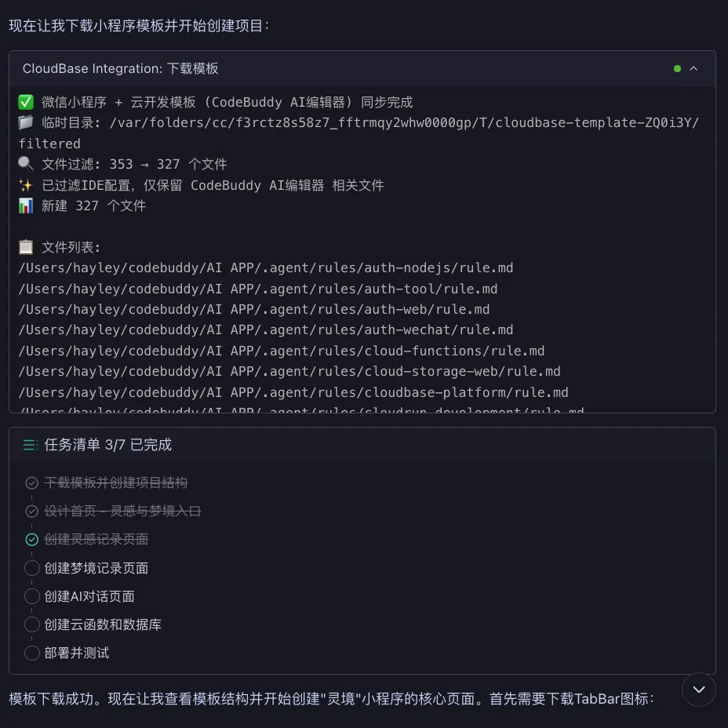This screenshot has height=728, width=728.
Task: Click the green status indicator dot
Action: pyautogui.click(x=676, y=69)
